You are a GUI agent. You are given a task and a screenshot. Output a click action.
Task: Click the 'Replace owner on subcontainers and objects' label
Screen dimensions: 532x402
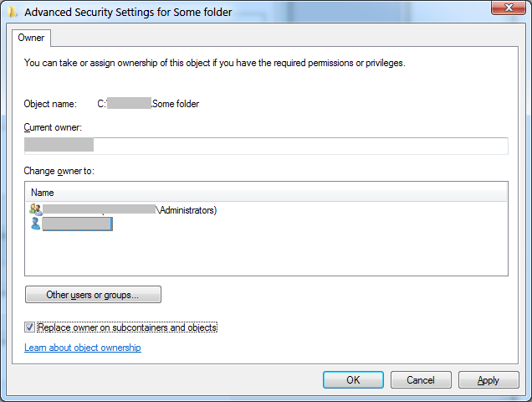click(127, 327)
